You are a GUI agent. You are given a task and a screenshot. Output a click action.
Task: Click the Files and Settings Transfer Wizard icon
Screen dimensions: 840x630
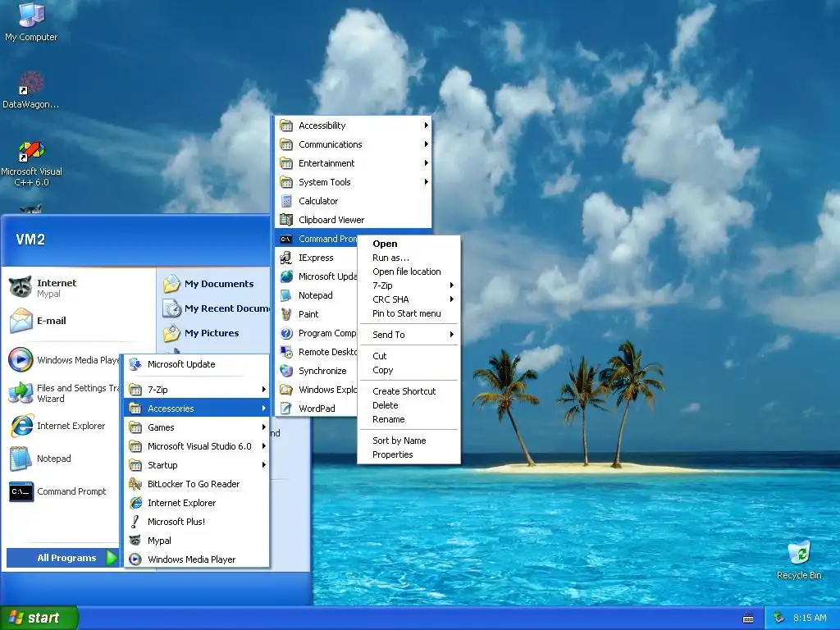point(21,393)
